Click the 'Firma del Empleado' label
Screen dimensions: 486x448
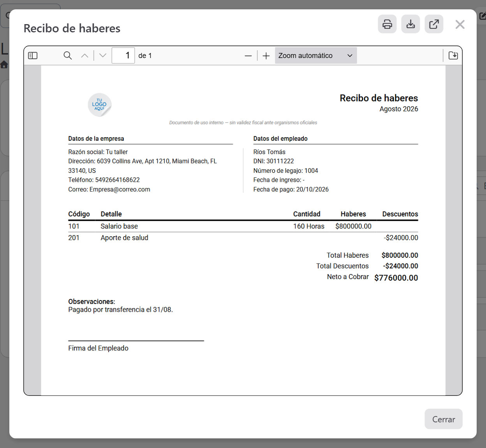[x=98, y=348]
